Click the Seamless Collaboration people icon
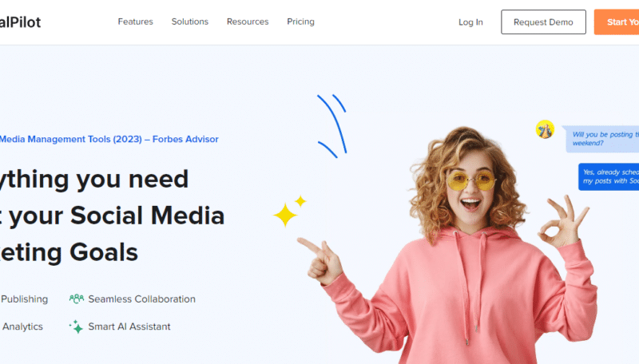 (x=77, y=299)
